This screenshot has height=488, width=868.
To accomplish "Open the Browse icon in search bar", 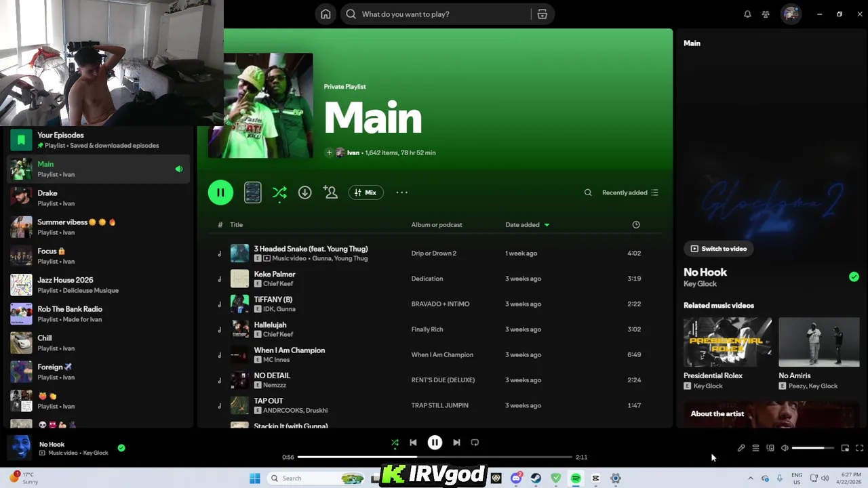I will click(x=542, y=14).
